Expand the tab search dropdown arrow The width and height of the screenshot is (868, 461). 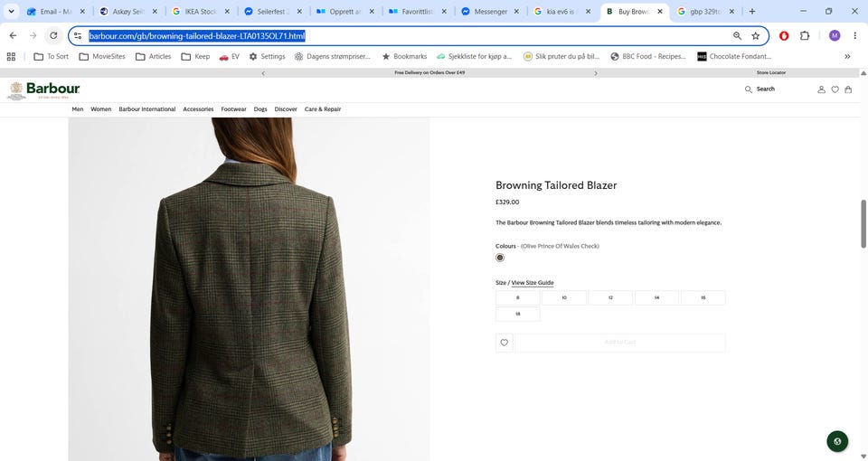tap(11, 11)
